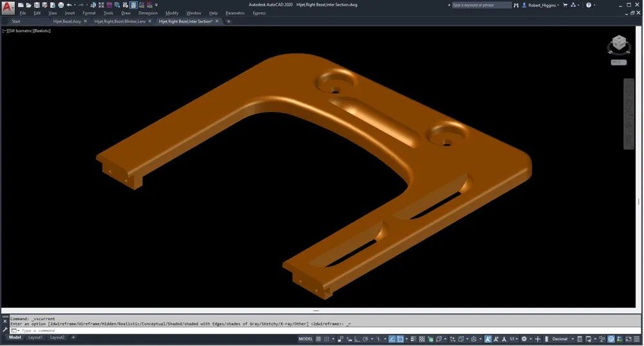Toggle Ortho mode in the status bar

pos(357,339)
